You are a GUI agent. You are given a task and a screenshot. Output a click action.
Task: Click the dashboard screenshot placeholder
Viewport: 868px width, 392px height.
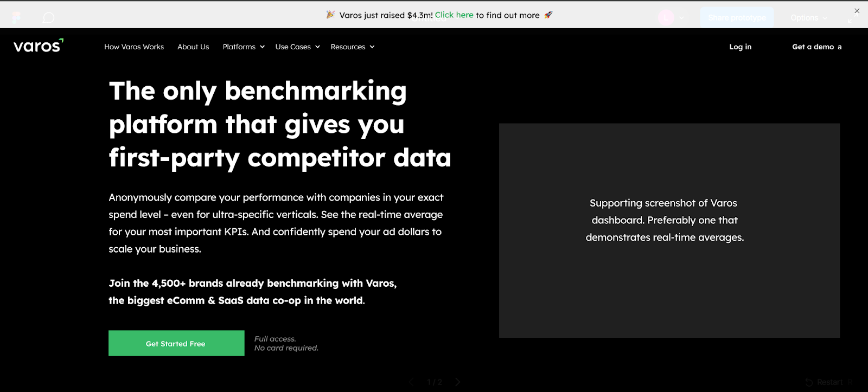(x=669, y=230)
